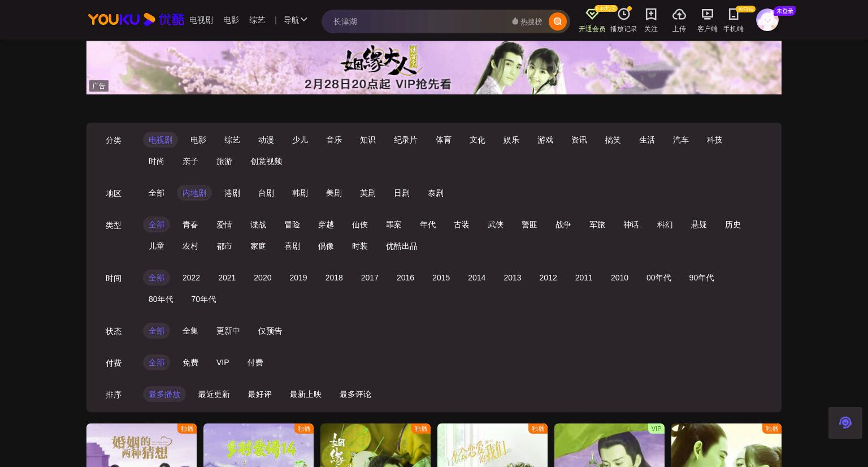Open the 乡村爱情14 drama thumbnail
Screen dimensions: 868x467
click(258, 446)
